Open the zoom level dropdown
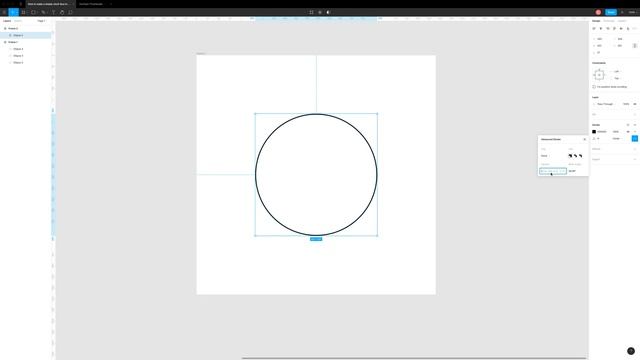This screenshot has width=640, height=360. tap(632, 12)
